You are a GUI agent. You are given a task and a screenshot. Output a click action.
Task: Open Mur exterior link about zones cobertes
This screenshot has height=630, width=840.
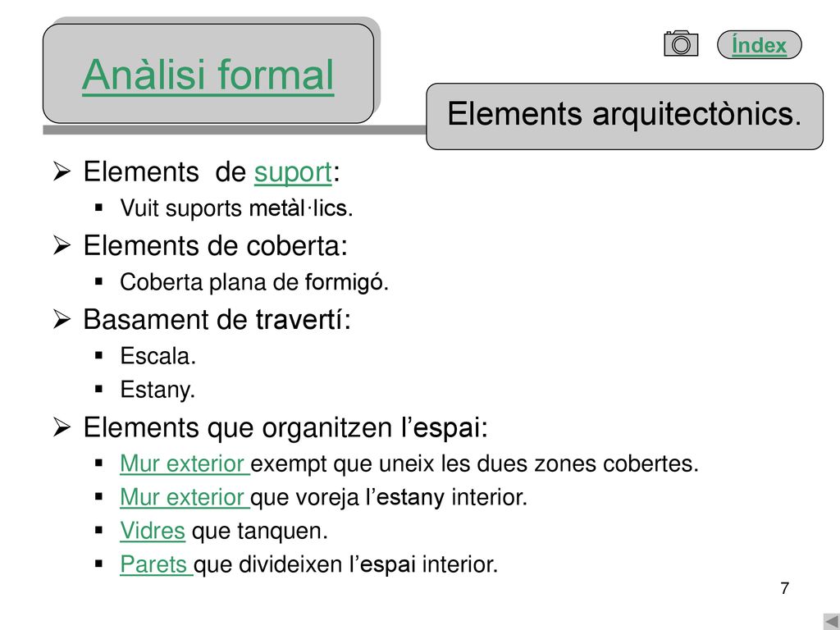pos(185,464)
